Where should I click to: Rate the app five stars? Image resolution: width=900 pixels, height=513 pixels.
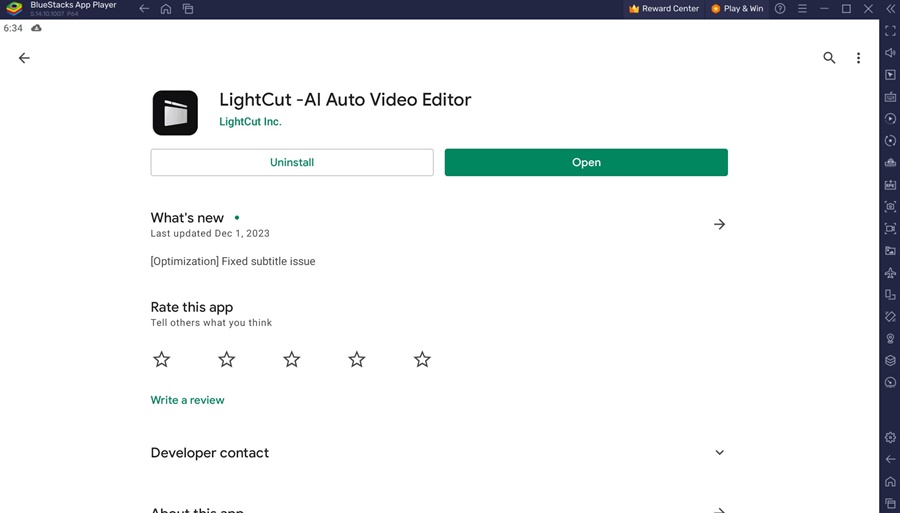point(422,360)
